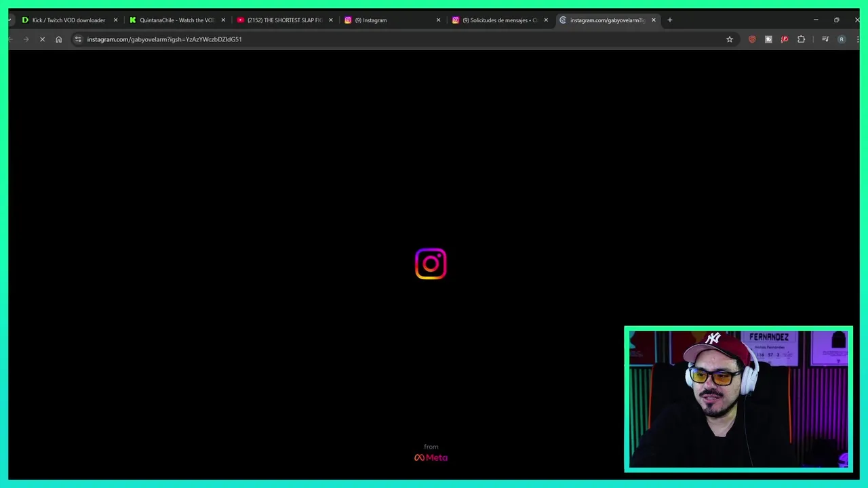
Task: Close the QuintanaChile tab
Action: click(223, 20)
